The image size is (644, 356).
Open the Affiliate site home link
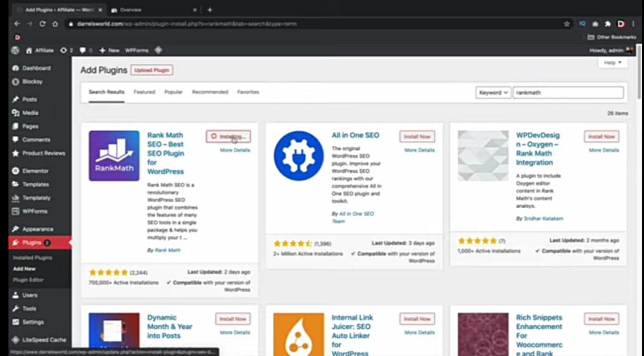click(40, 50)
